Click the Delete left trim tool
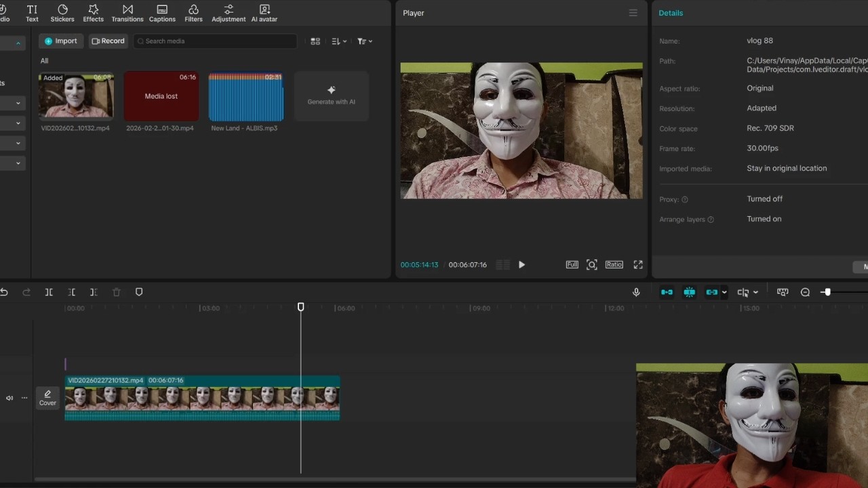 point(71,292)
